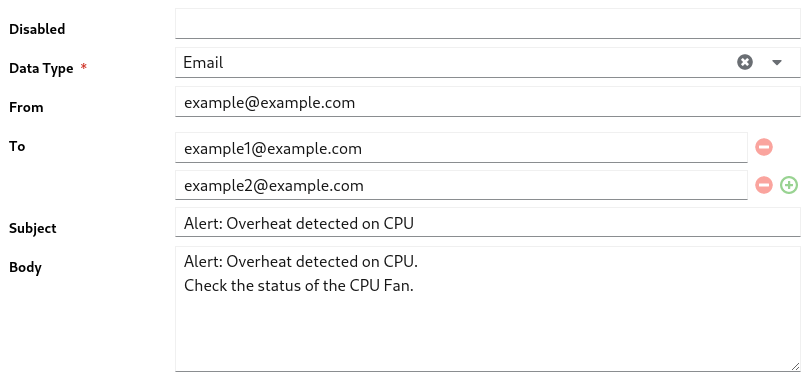Clear the Email data type selection
Screen dimensions: 809x382
click(745, 62)
